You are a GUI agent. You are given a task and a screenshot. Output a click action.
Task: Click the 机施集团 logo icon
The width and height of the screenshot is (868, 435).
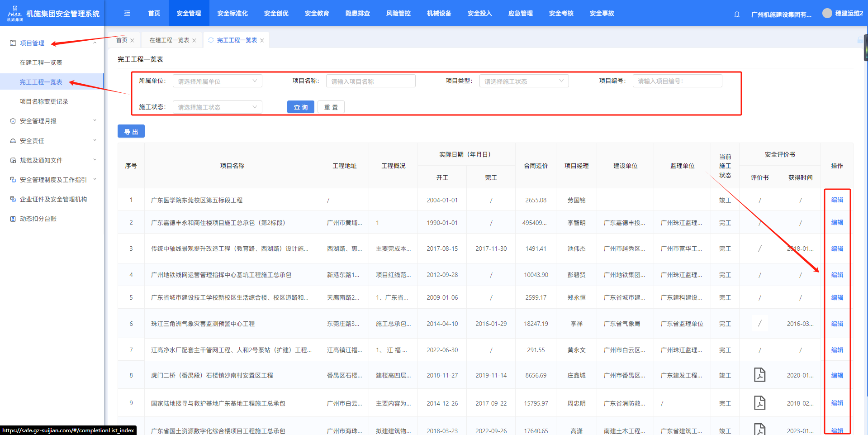(15, 13)
